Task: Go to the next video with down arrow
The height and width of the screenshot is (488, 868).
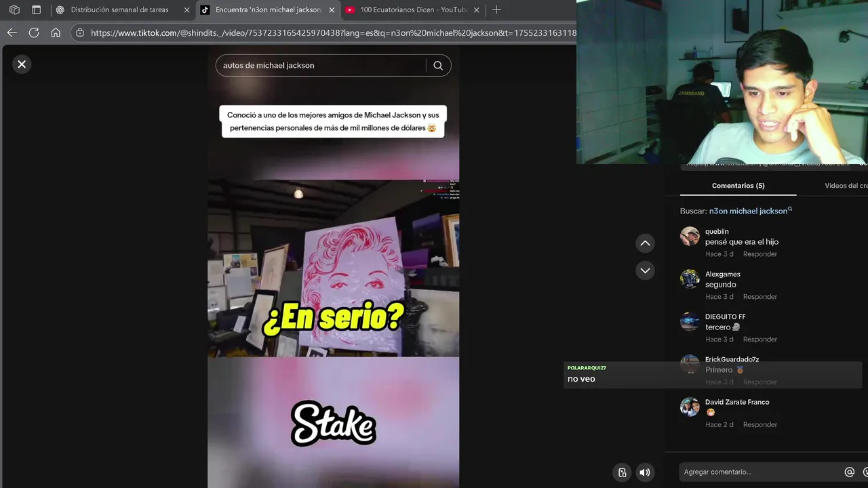Action: click(645, 270)
